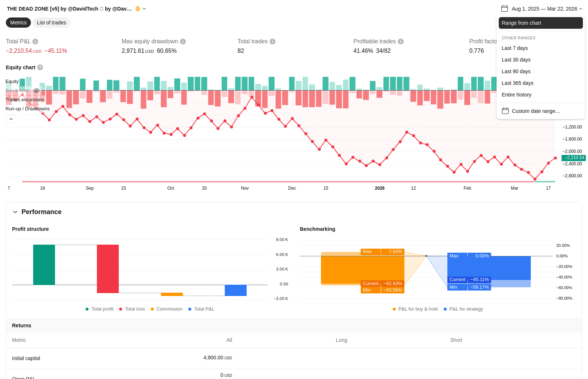The width and height of the screenshot is (588, 379).
Task: Click the calendar icon beside the date range
Action: pyautogui.click(x=505, y=9)
